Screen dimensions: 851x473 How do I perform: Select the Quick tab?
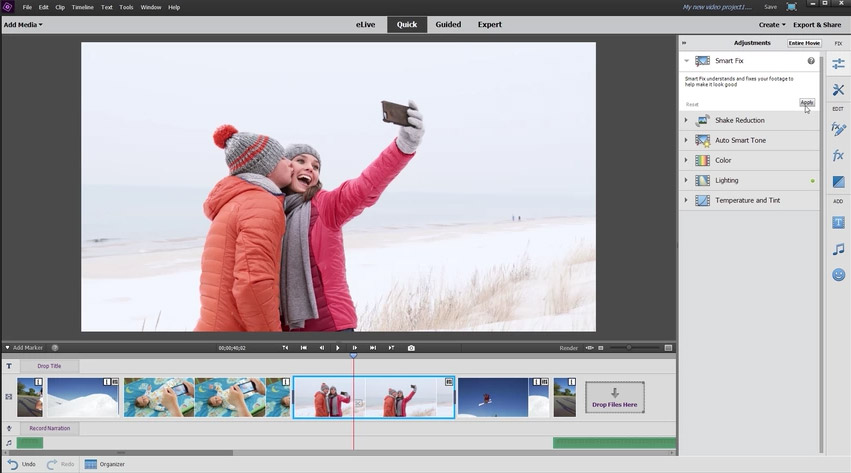coord(407,25)
